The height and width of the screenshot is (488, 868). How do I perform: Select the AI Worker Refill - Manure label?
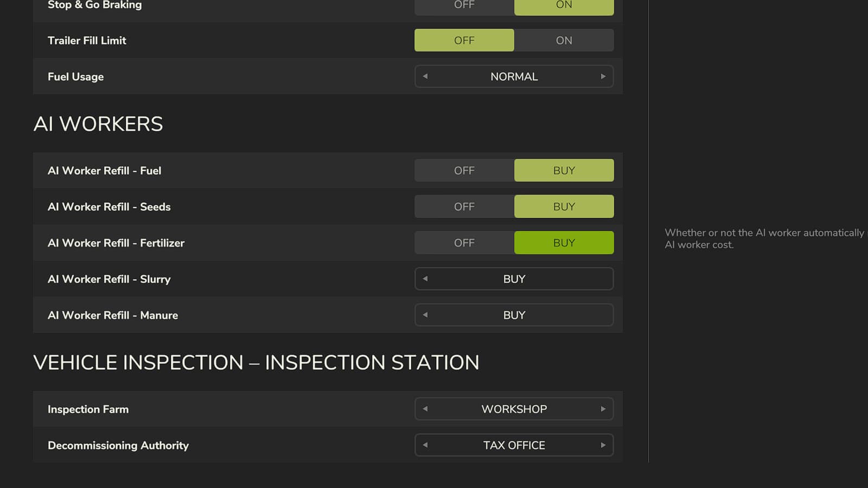[113, 316]
